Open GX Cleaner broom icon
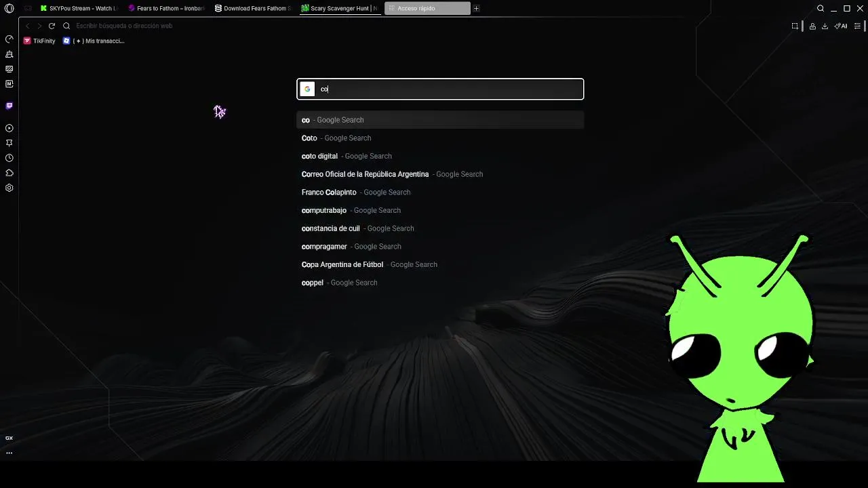868x488 pixels. [9, 54]
